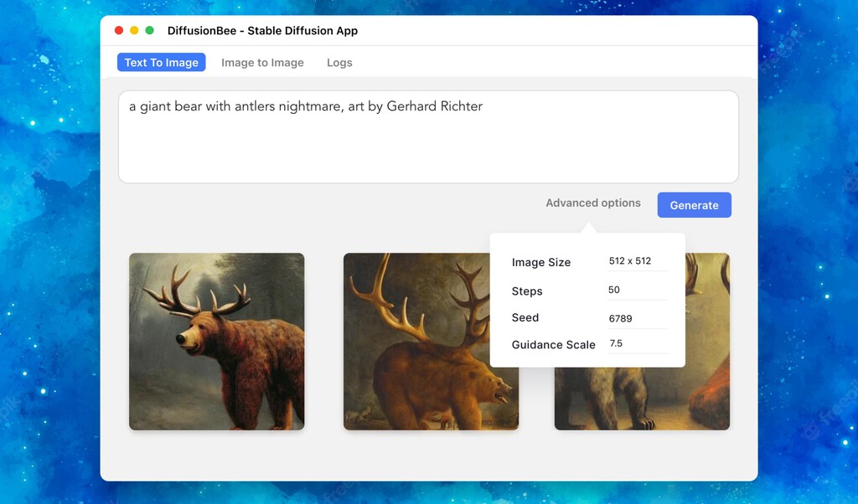Click the Image Size label
This screenshot has height=504, width=858.
point(541,262)
